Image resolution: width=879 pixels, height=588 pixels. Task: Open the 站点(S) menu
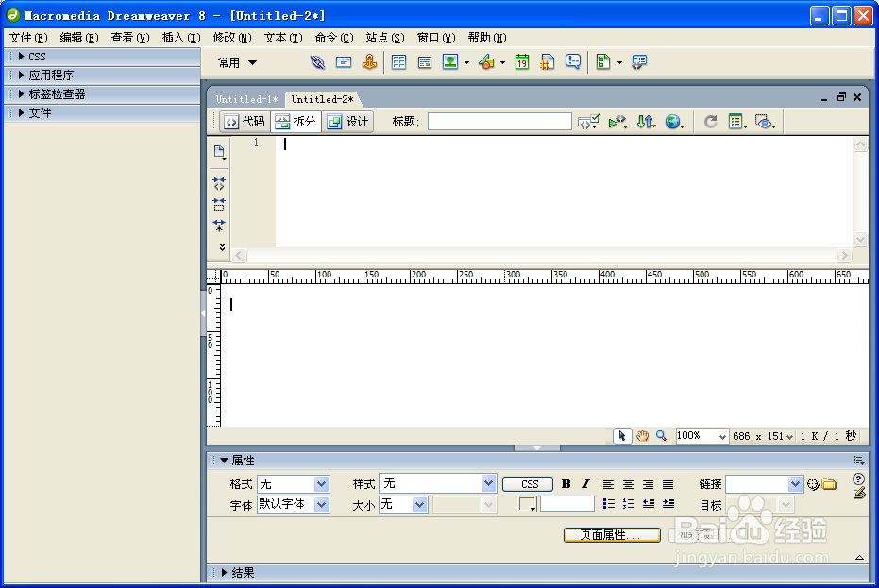pos(384,38)
